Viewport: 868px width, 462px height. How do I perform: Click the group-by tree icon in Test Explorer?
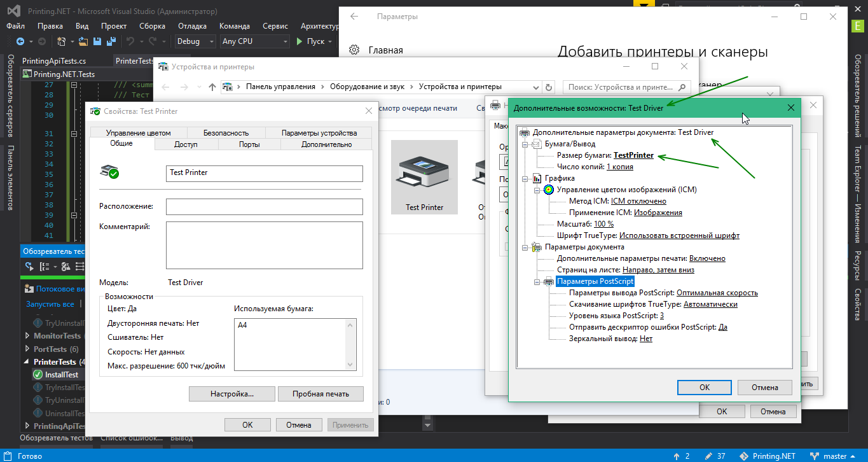(x=45, y=267)
